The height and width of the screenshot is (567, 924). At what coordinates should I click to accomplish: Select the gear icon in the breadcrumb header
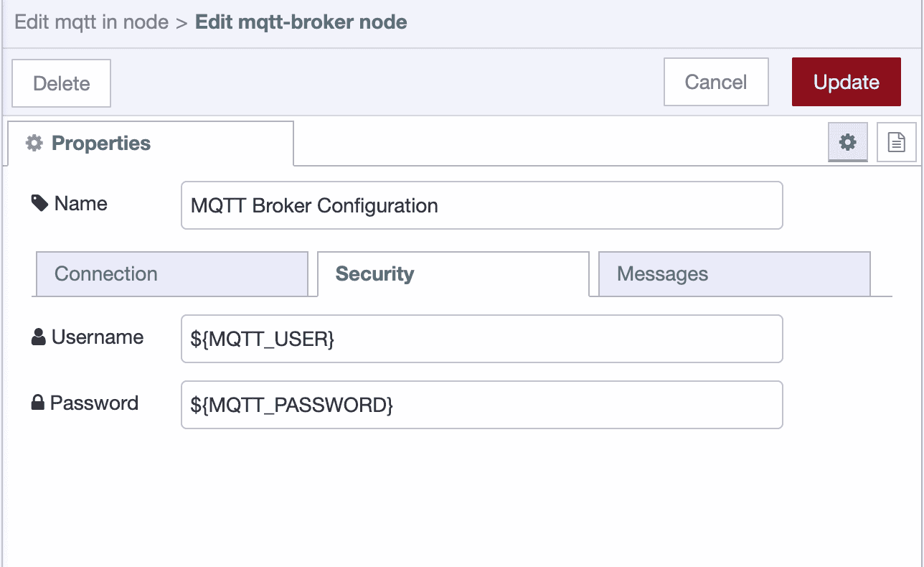[x=847, y=142]
